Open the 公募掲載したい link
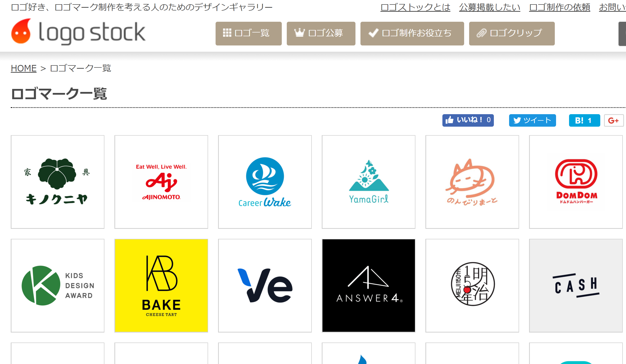The image size is (626, 364). pyautogui.click(x=490, y=7)
